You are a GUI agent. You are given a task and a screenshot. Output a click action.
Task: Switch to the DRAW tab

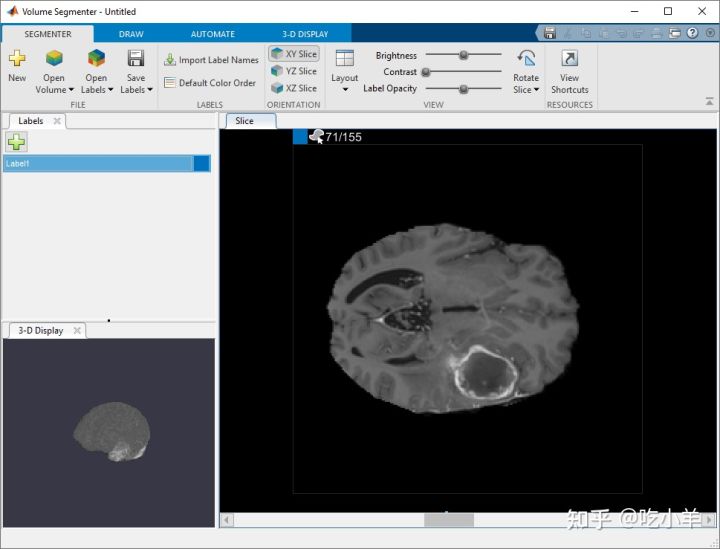131,34
